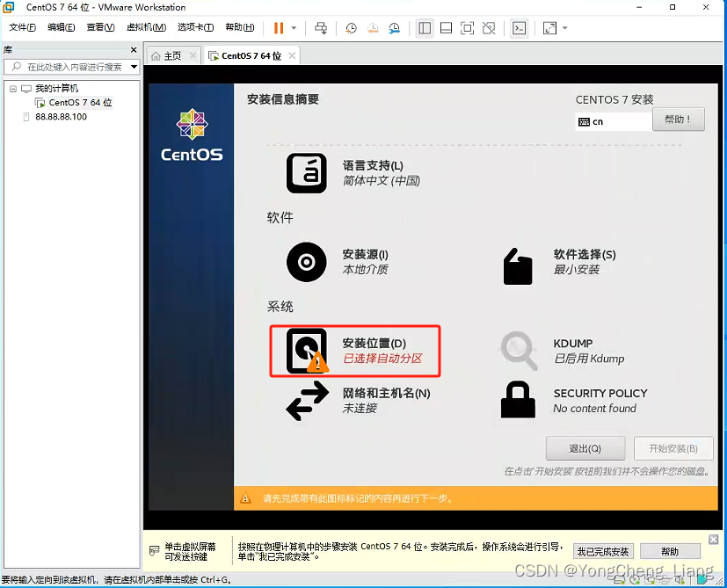Open the snapshot manager wrench-clock icon
This screenshot has width=727, height=588.
[395, 28]
